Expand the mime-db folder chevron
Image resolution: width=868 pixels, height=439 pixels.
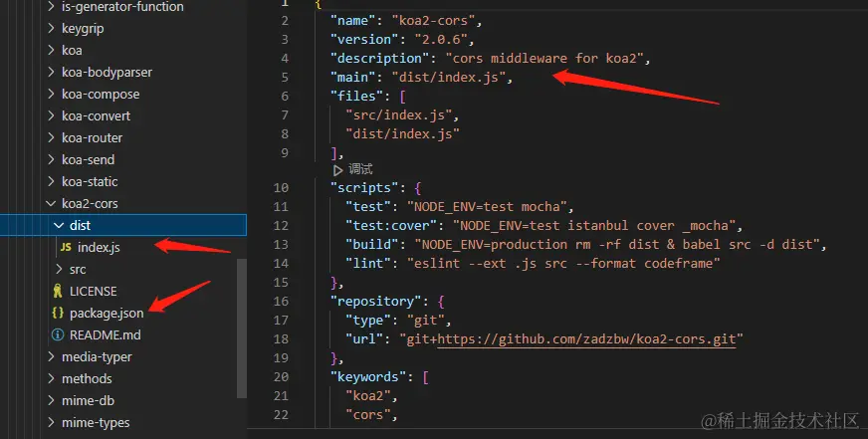point(51,401)
